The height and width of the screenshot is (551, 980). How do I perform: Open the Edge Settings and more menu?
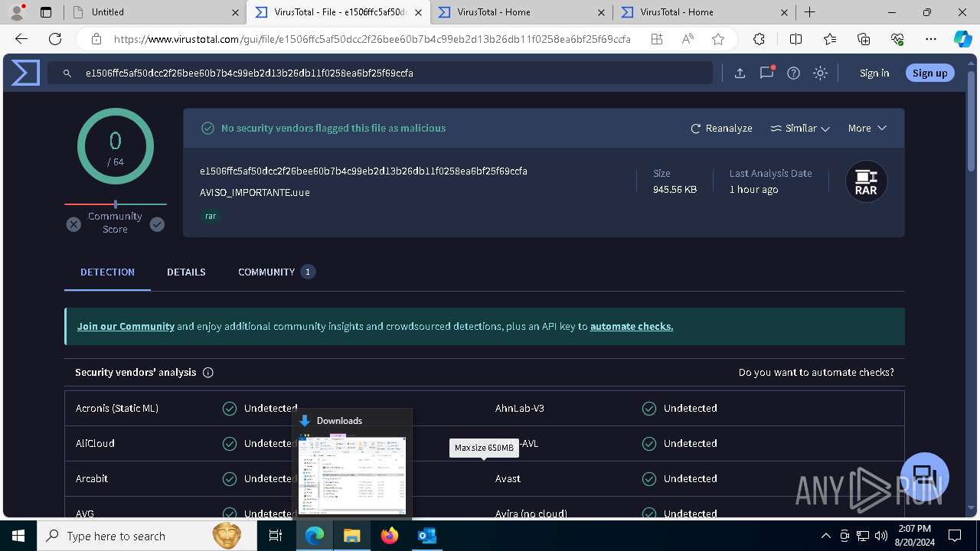(x=931, y=39)
